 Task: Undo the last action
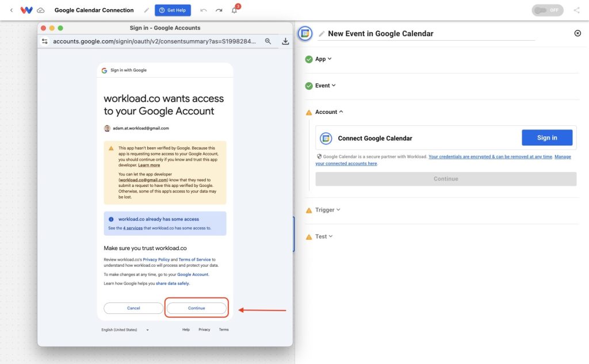(204, 10)
